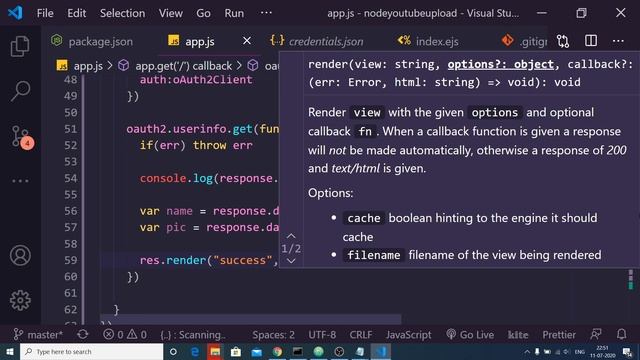The width and height of the screenshot is (640, 360).
Task: Click Visual Studio Code taskbar icon
Action: (x=380, y=351)
